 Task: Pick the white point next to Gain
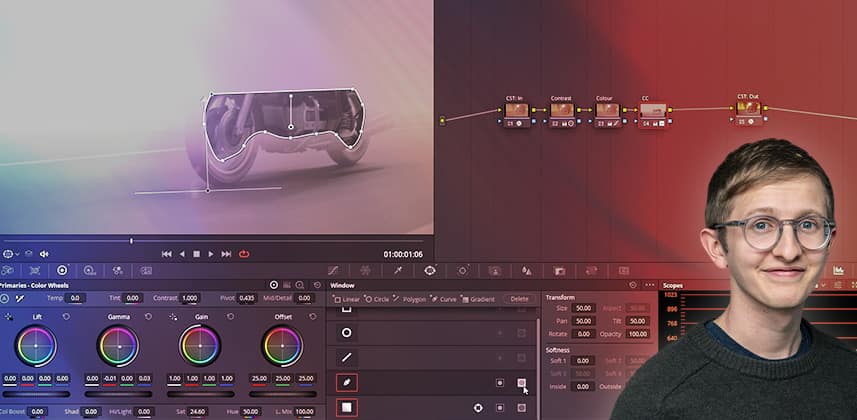click(173, 317)
